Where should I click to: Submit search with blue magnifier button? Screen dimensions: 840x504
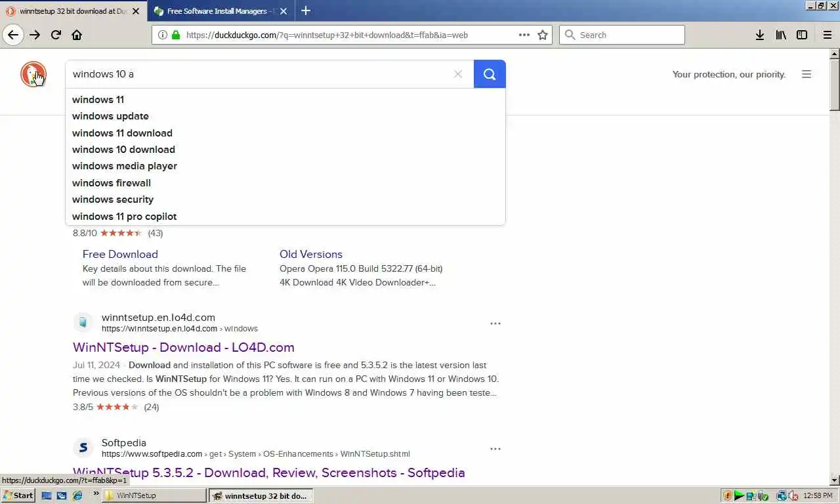(490, 74)
